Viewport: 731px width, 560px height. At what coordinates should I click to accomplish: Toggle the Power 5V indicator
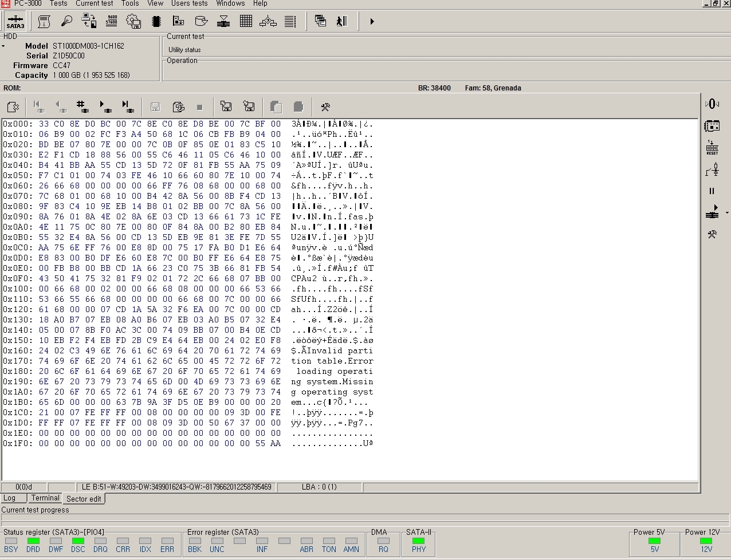pyautogui.click(x=654, y=541)
